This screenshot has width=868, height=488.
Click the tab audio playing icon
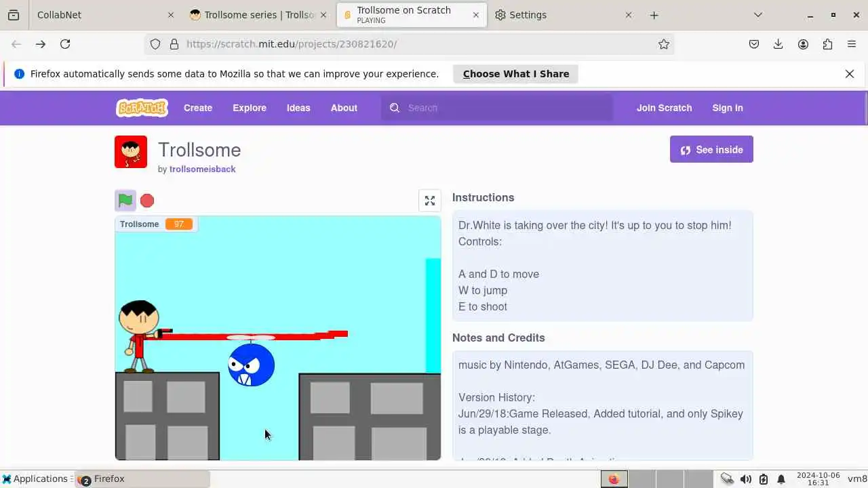coord(348,15)
